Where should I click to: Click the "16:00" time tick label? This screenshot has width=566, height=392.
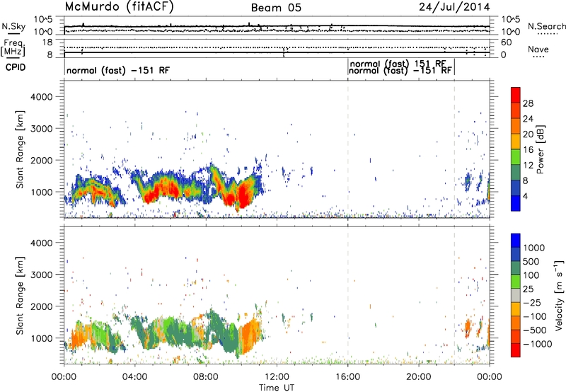(347, 377)
